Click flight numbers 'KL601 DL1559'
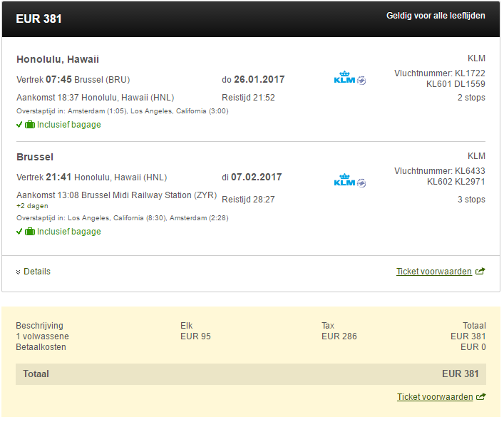 pyautogui.click(x=456, y=84)
